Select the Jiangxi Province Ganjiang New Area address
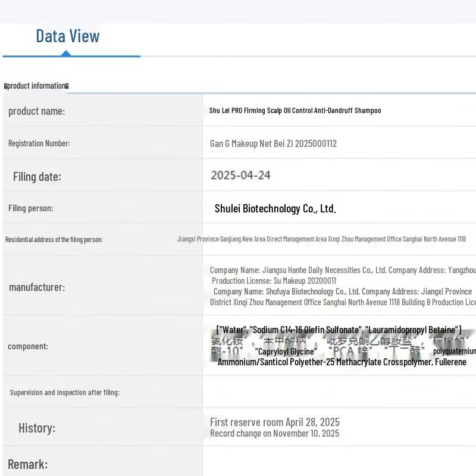476x476 pixels. click(x=321, y=239)
